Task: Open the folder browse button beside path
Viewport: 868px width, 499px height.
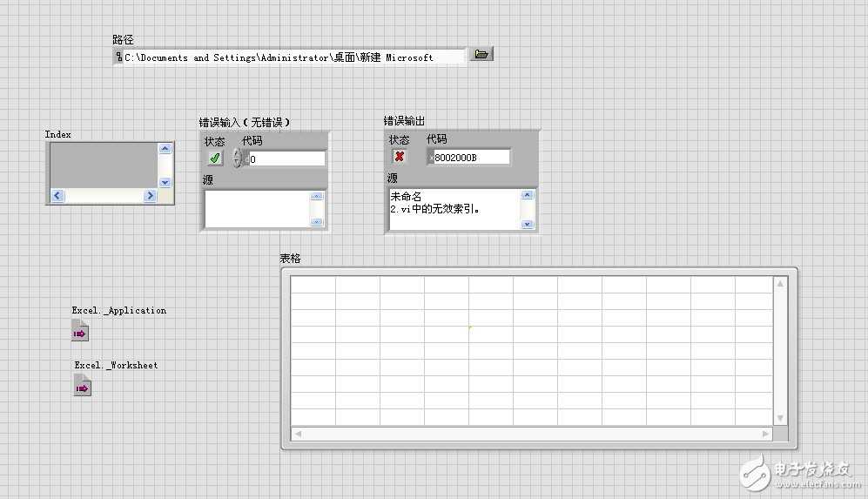Action: point(481,54)
